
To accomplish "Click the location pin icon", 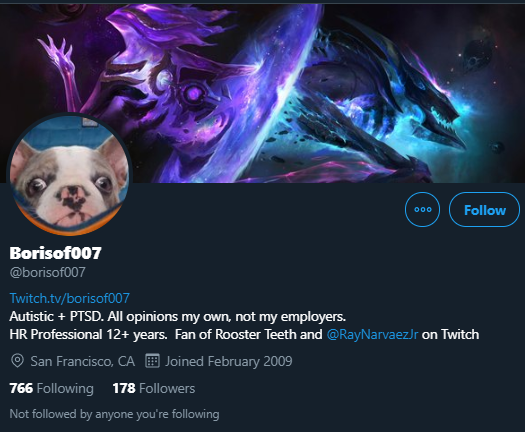I will pos(17,361).
